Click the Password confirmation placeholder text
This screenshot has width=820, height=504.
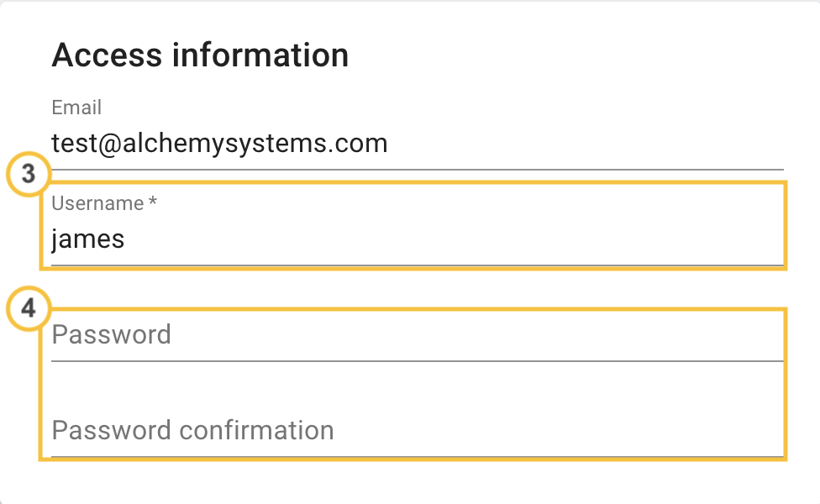[192, 431]
